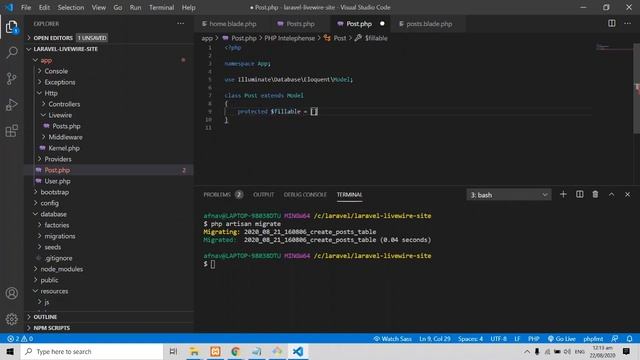Open the Output panel tab
This screenshot has width=640, height=360.
(x=264, y=195)
